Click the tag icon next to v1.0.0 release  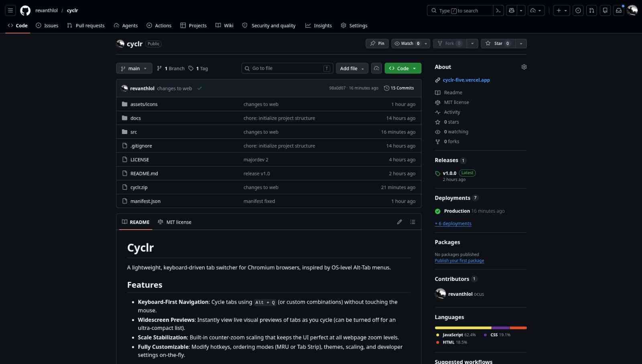[438, 173]
